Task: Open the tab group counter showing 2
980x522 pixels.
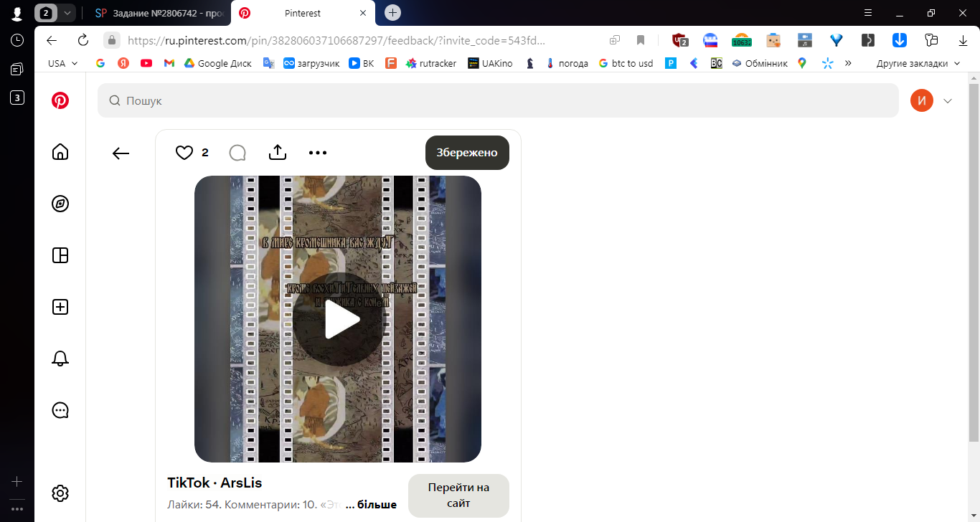Action: [x=47, y=13]
